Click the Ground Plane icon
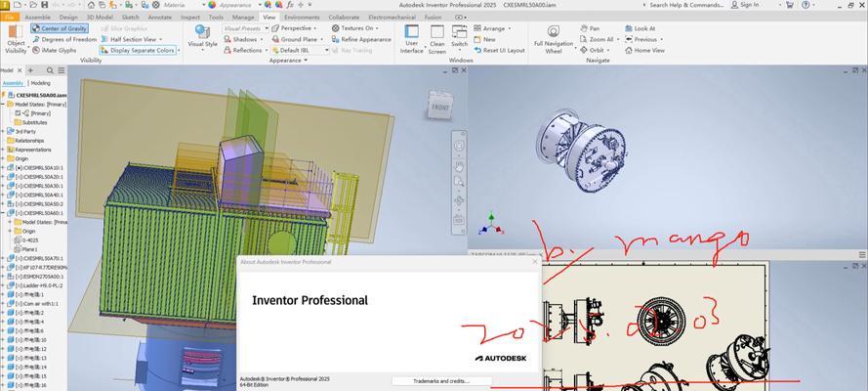The height and width of the screenshot is (391, 868). click(275, 39)
